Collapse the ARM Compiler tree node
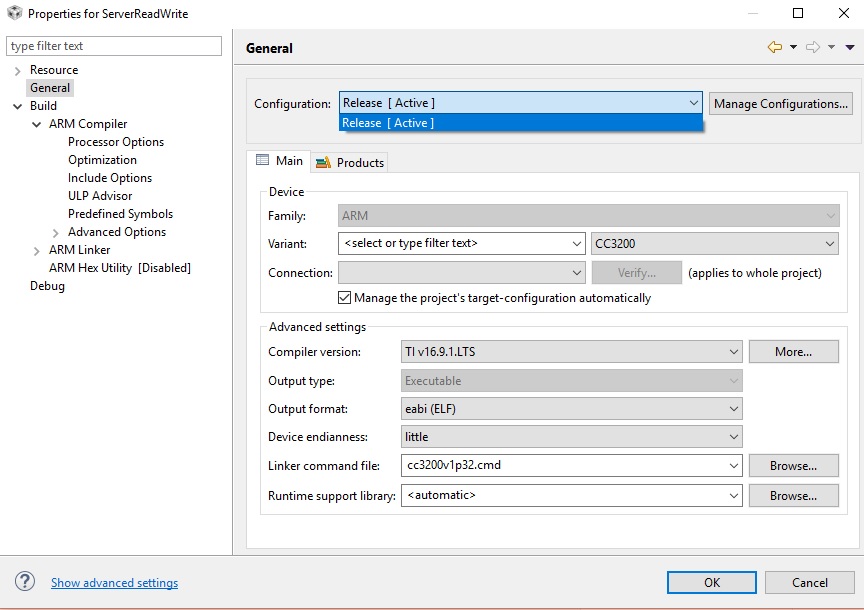 [x=37, y=124]
